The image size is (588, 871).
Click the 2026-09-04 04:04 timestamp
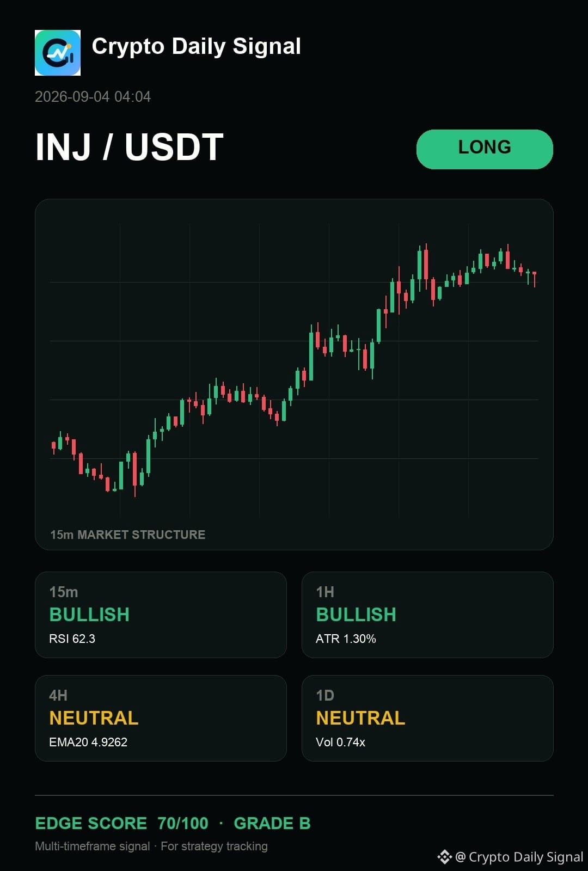point(93,97)
